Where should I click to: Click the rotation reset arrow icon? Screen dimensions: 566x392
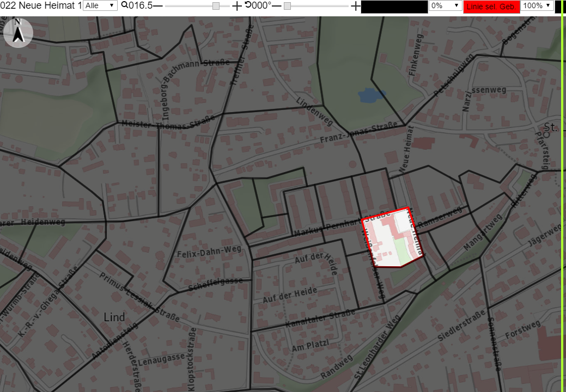pyautogui.click(x=248, y=5)
